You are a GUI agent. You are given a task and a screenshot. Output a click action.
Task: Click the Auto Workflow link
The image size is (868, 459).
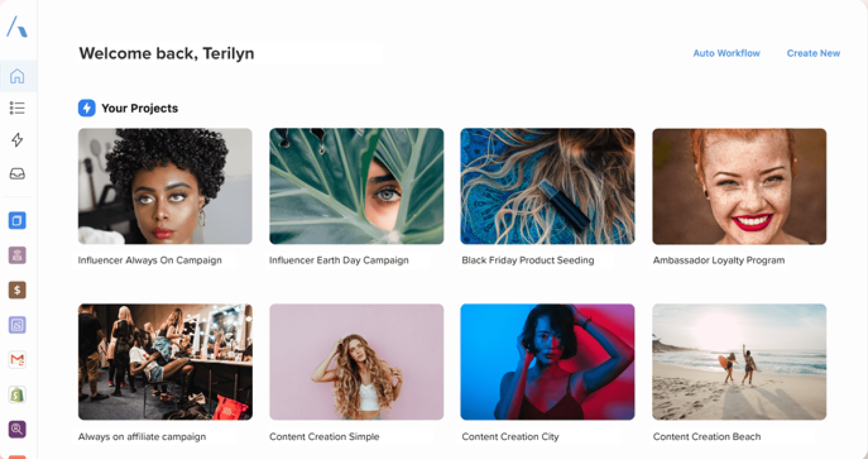click(x=726, y=53)
